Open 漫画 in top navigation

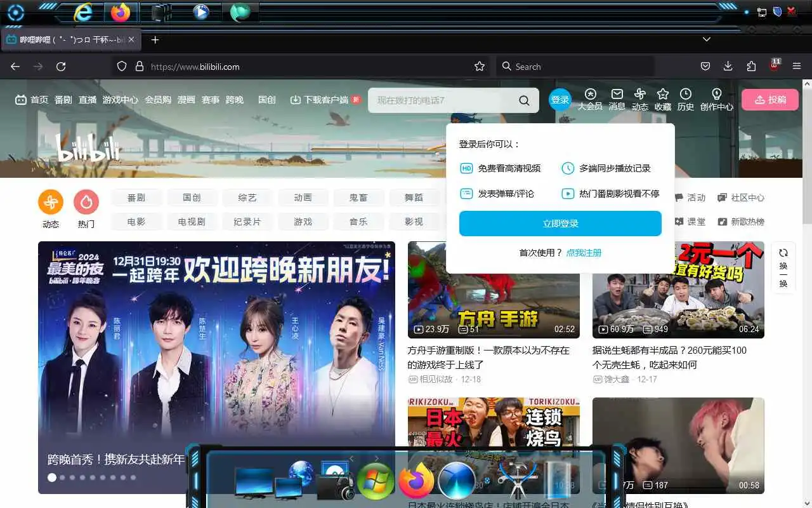(187, 100)
